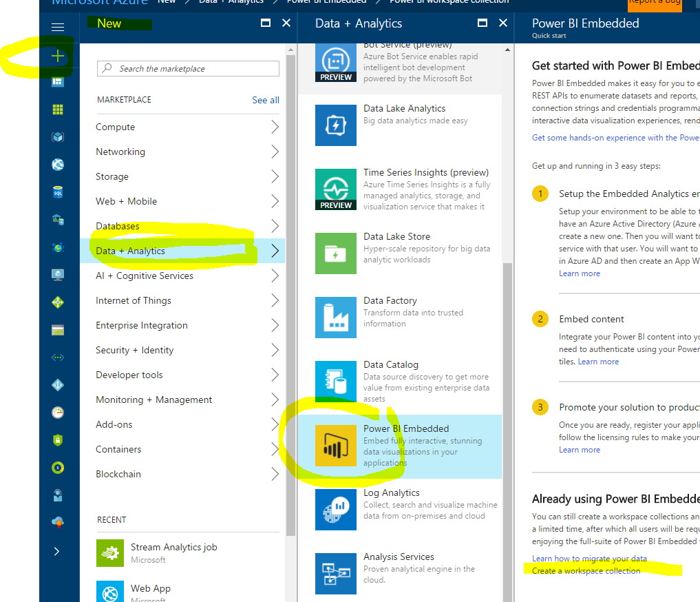Open Load balancers diamond icon
The image size is (700, 602).
tap(58, 302)
